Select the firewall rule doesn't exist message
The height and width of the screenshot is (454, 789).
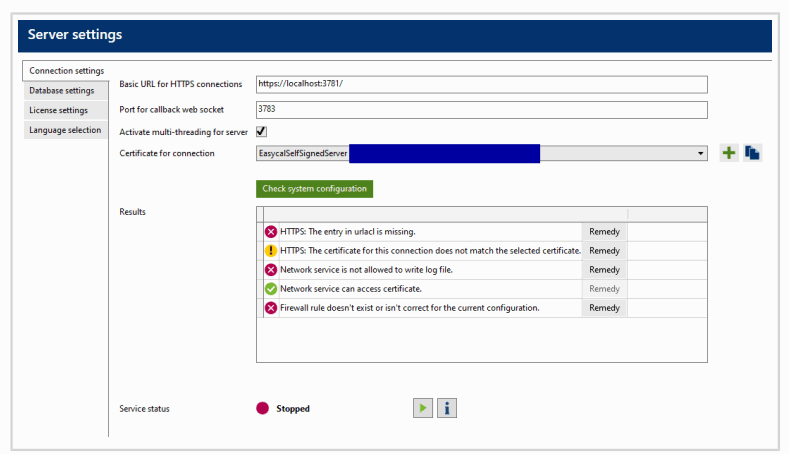tap(410, 308)
